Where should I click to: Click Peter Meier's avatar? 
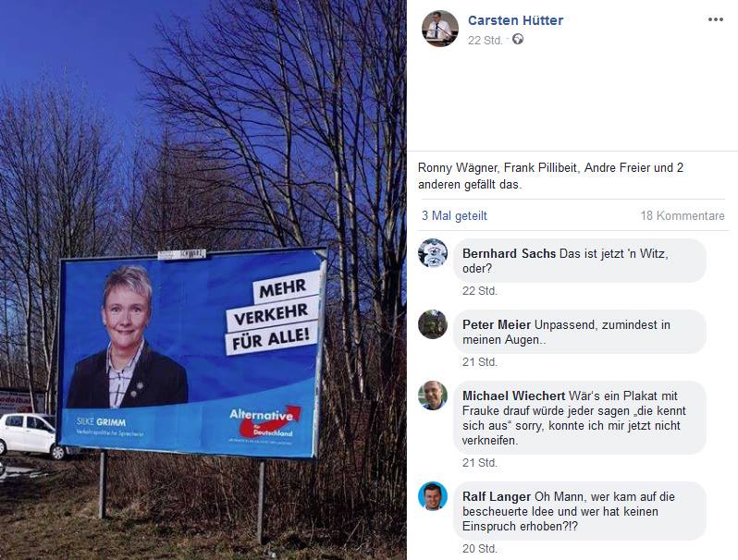(433, 324)
